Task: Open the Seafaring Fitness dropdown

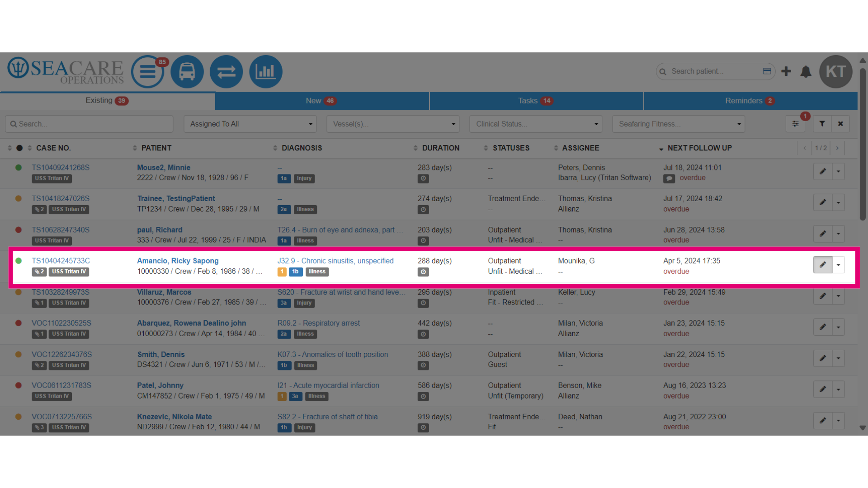Action: [x=679, y=124]
